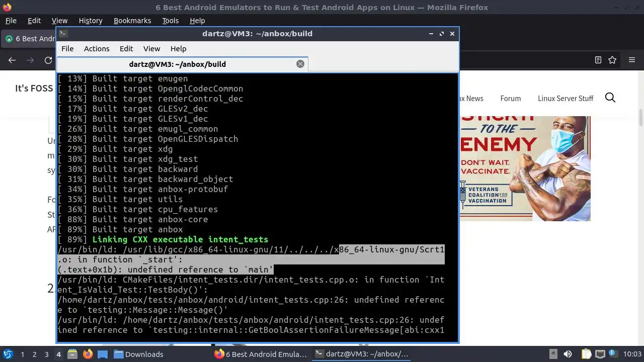Click the vaccination advertisement banner
Viewport: 644px width, 362px height.
(x=525, y=168)
